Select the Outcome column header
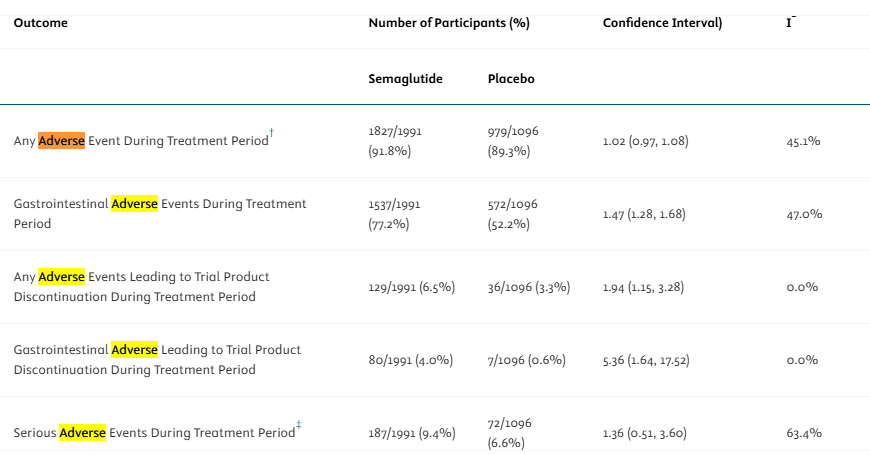The height and width of the screenshot is (455, 870). click(41, 23)
